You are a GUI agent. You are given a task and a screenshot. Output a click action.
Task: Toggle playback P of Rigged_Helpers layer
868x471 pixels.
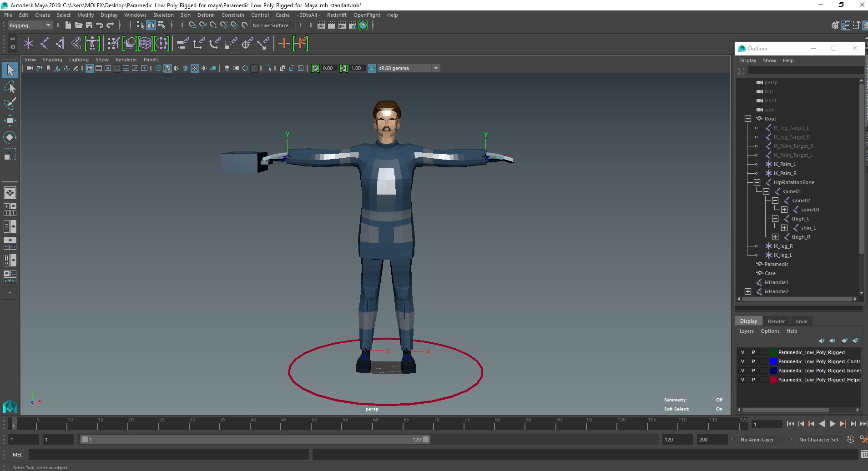point(753,380)
